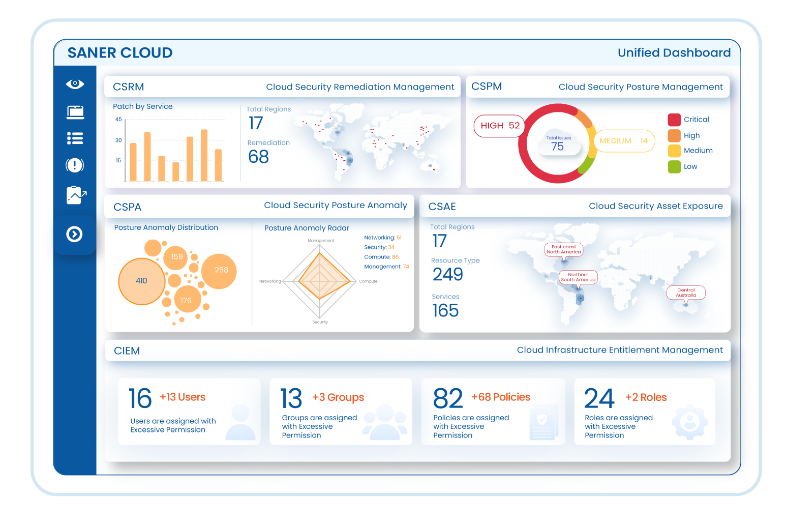787x525 pixels.
Task: Click the roles gear icon in Roles card
Action: coord(688,421)
